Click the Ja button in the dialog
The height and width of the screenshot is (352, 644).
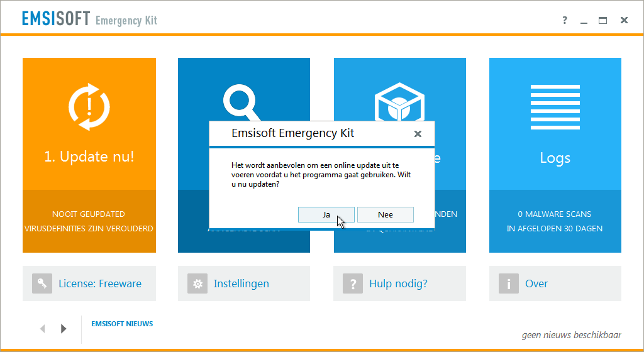pos(326,214)
